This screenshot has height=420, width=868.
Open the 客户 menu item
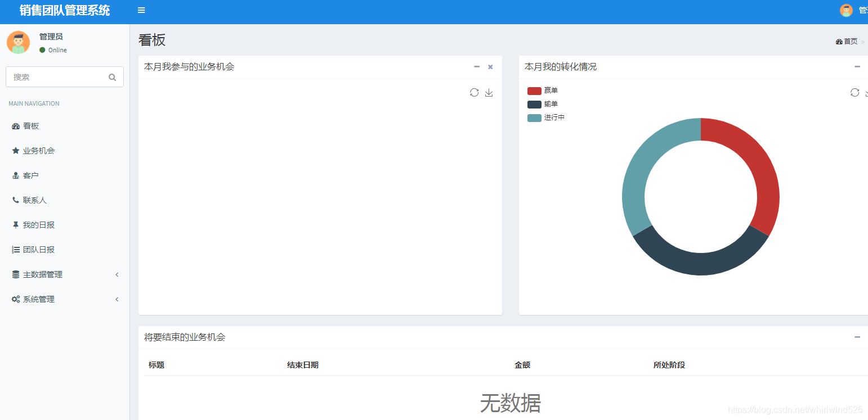point(65,175)
